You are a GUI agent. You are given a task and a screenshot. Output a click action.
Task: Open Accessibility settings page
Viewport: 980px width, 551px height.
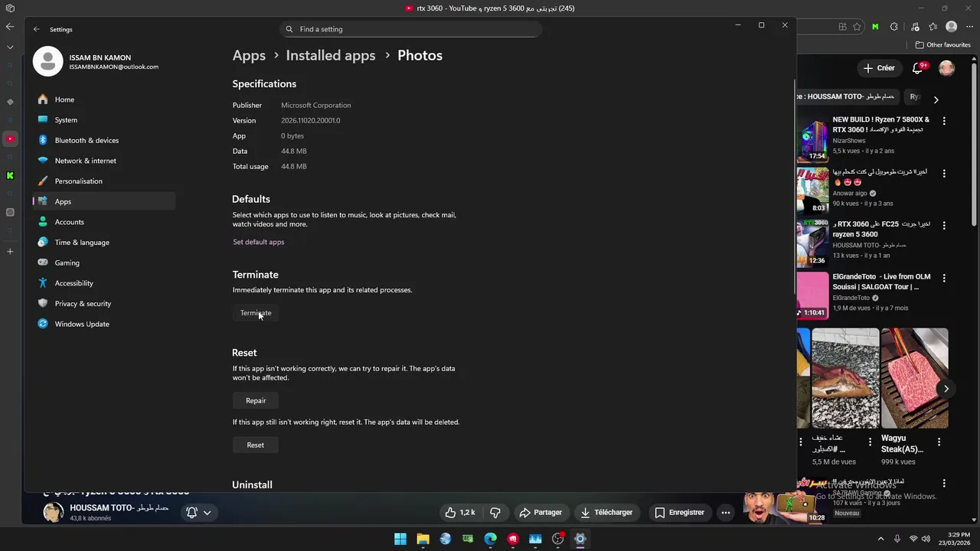pos(104,283)
